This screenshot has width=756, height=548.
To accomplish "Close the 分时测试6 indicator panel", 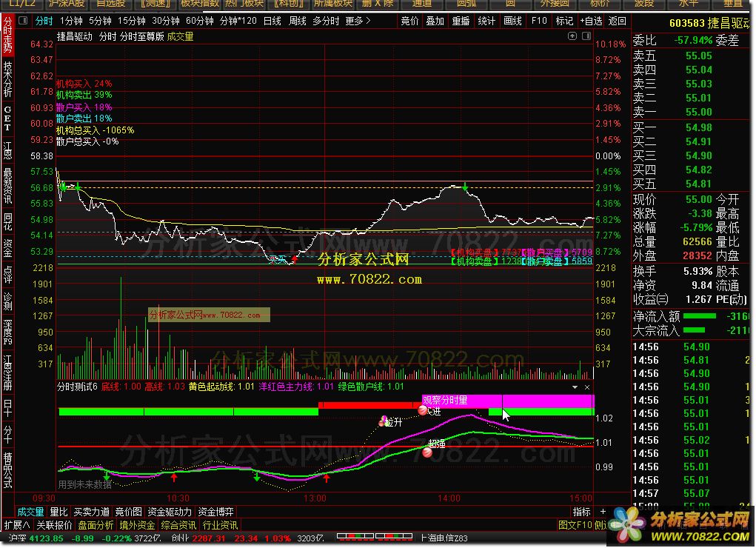I will (x=587, y=387).
